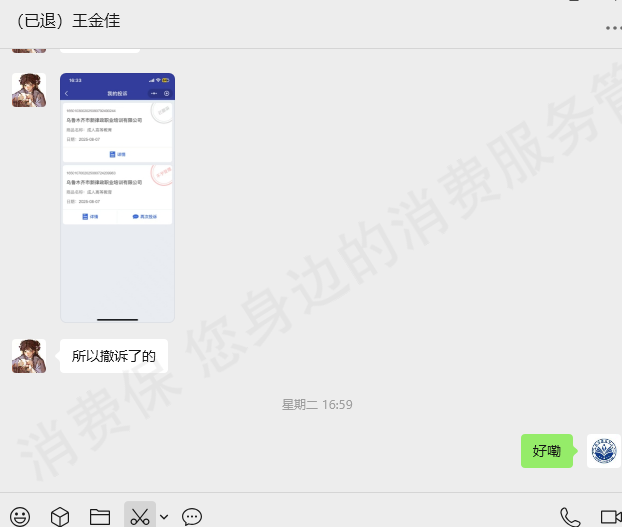This screenshot has height=527, width=622.
Task: Click own avatar beside 好嘞 message
Action: click(604, 451)
